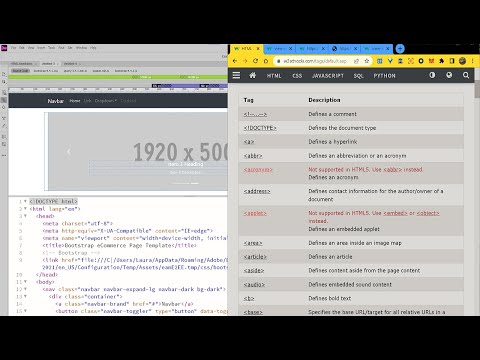Click the w3schools globe translate icon

click(x=449, y=75)
